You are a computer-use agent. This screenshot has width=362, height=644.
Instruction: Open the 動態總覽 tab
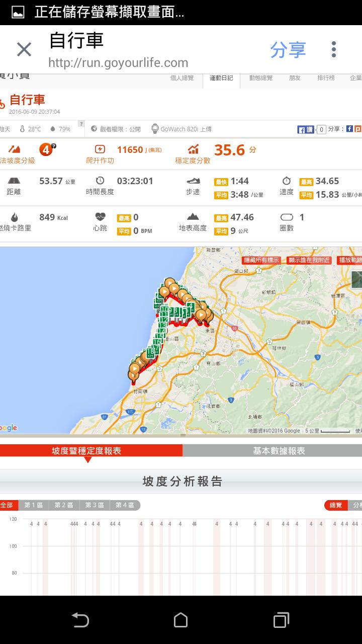point(261,78)
